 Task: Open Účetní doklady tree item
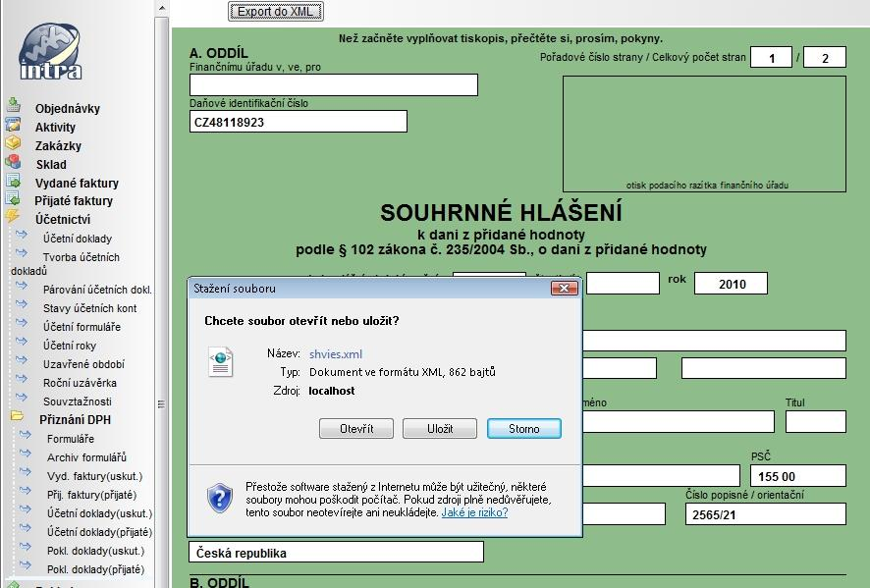77,239
